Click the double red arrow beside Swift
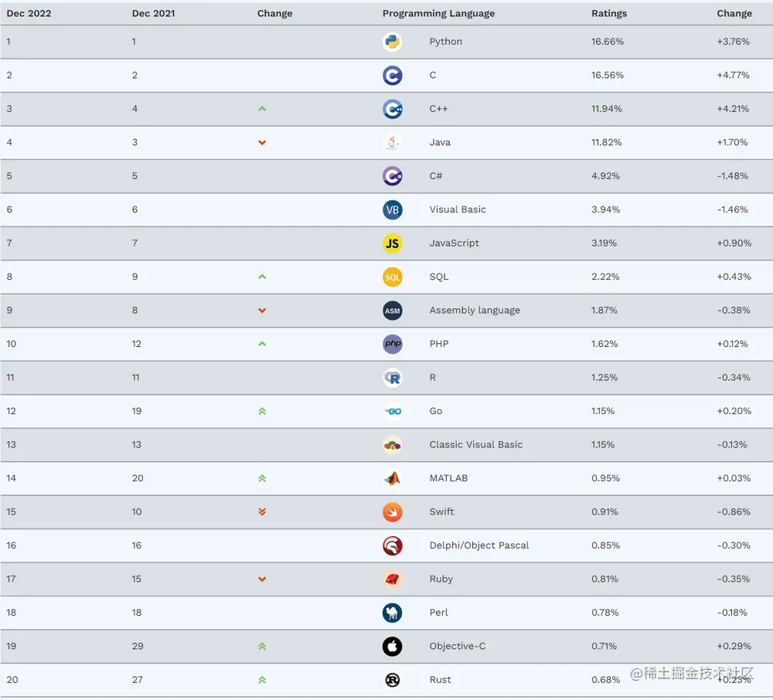 click(x=262, y=511)
